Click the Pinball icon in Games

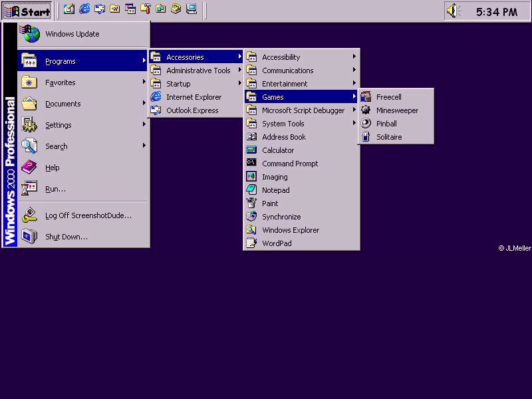click(x=366, y=124)
